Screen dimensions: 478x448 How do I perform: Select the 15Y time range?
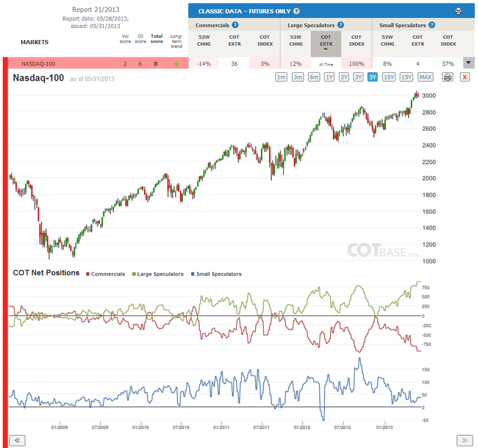click(406, 77)
